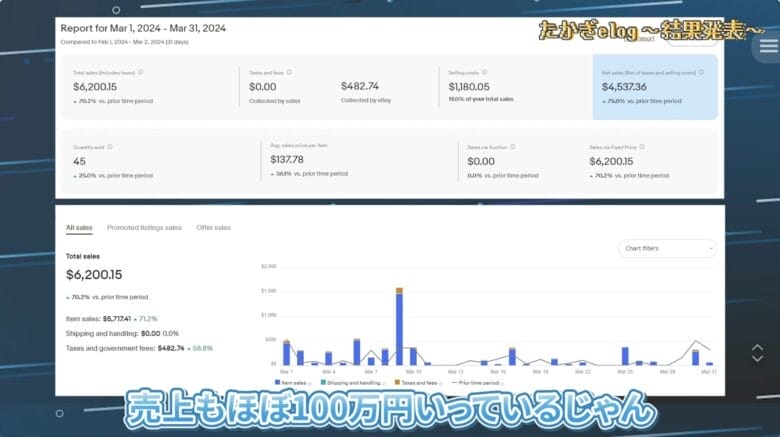The width and height of the screenshot is (780, 437).
Task: Switch to Offer sales tab
Action: (x=213, y=228)
